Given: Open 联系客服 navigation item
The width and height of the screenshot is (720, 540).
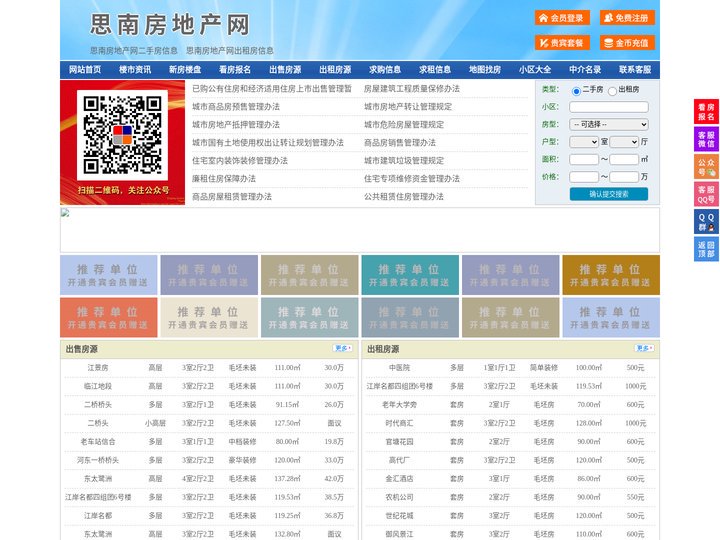Looking at the screenshot, I should coord(635,70).
